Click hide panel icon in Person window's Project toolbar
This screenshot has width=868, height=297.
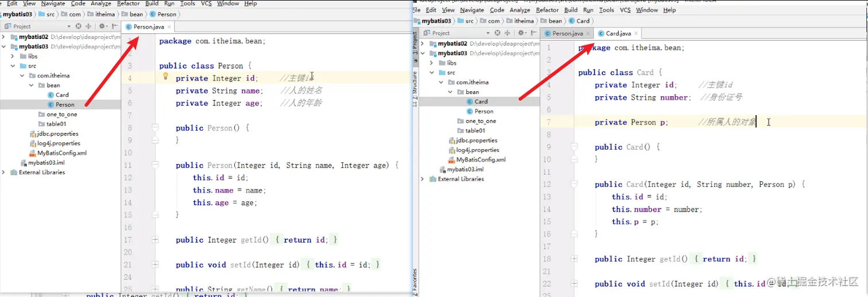click(114, 26)
